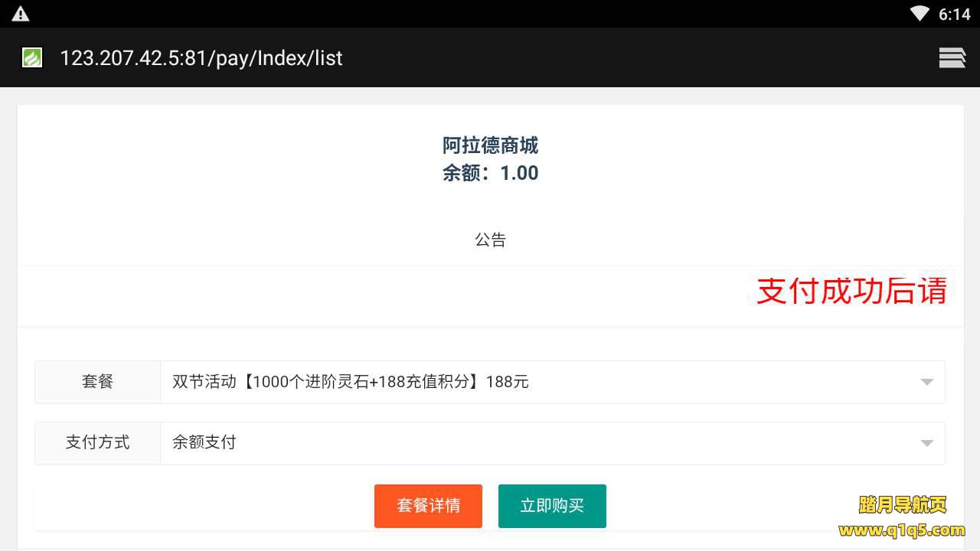
Task: Click the 公告 announcement heading
Action: [x=490, y=240]
